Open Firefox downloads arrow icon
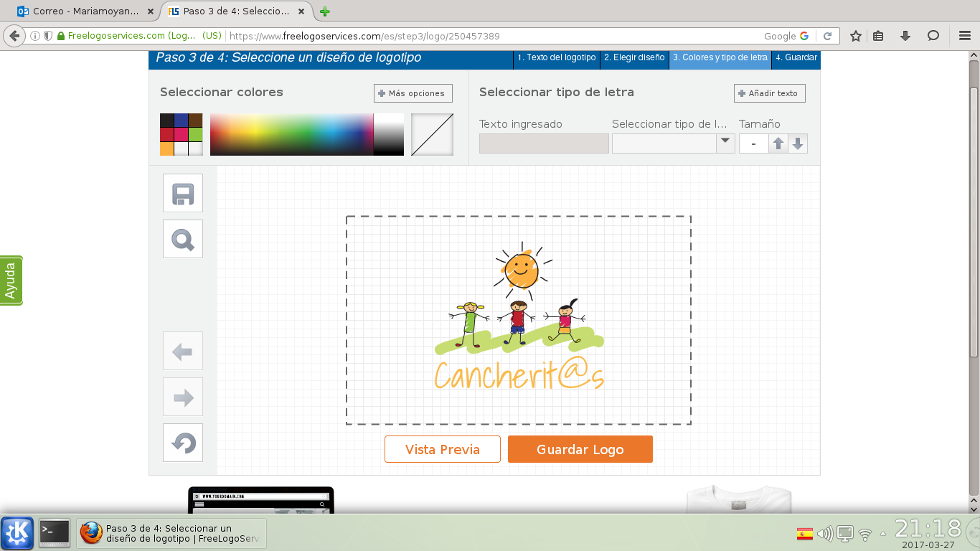This screenshot has height=551, width=980. coord(905,36)
